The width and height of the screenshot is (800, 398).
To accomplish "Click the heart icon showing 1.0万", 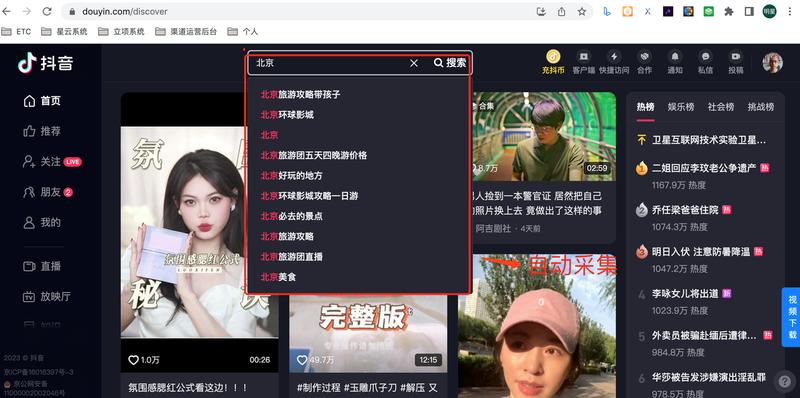I will 133,360.
